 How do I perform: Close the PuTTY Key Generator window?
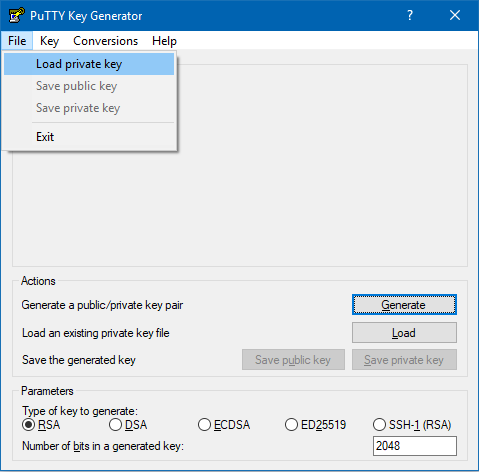(x=455, y=15)
